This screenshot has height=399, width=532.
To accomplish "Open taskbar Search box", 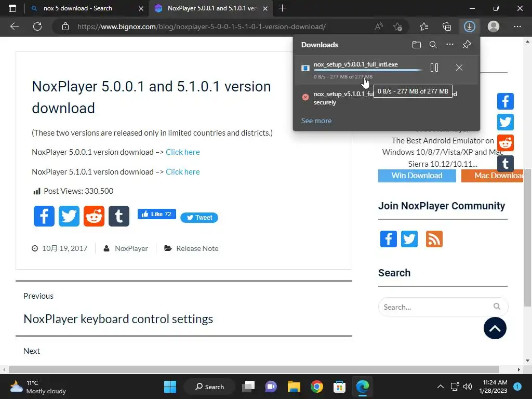I will tap(210, 387).
